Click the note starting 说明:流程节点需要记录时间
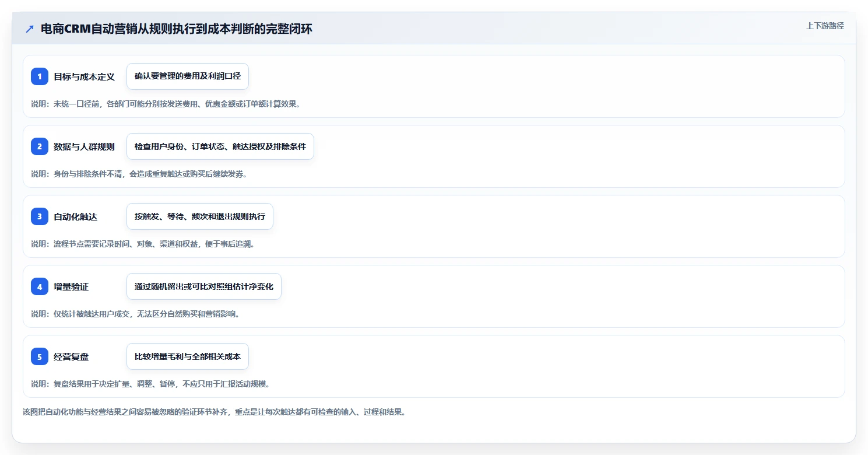This screenshot has height=455, width=868. coord(143,244)
